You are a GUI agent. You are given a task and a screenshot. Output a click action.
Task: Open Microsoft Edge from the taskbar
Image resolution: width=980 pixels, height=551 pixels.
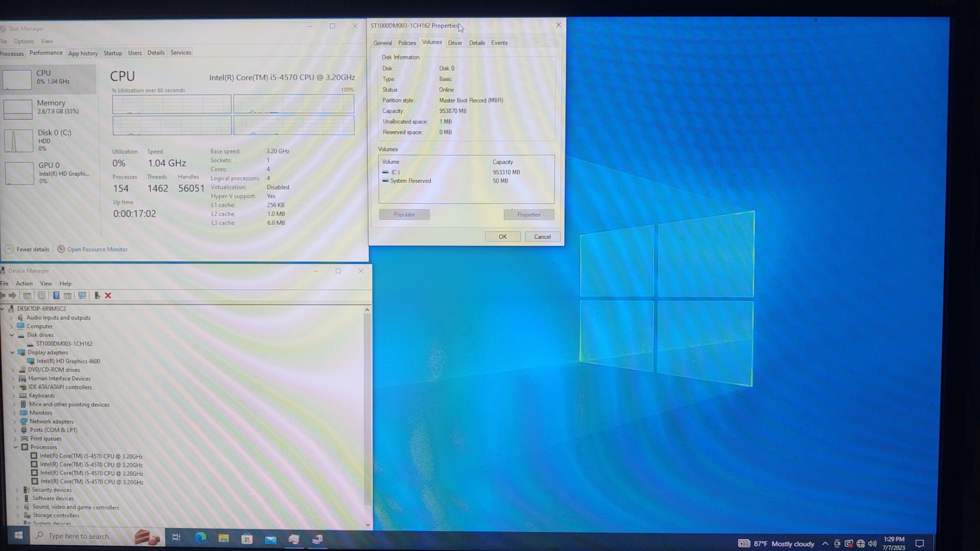[x=200, y=538]
